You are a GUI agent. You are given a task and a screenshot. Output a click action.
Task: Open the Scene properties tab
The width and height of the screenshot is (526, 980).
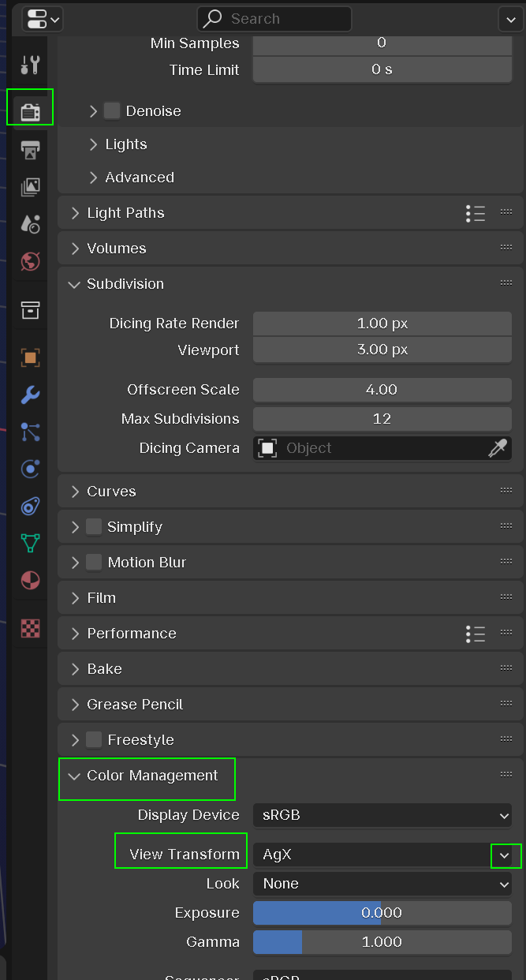(30, 224)
